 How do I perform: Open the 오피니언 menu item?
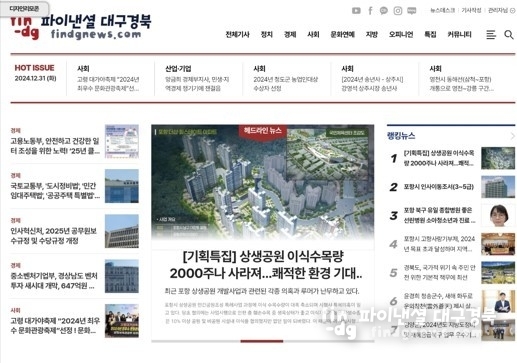[x=401, y=34]
